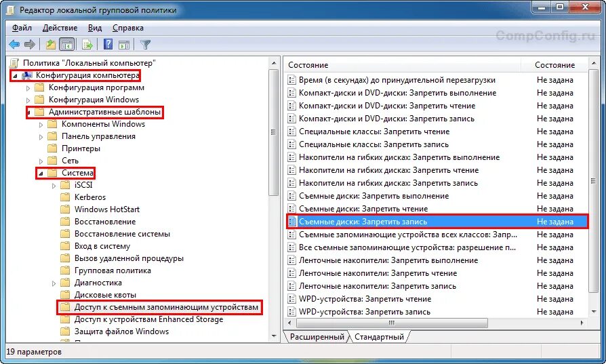Click the right Состояние column header

coord(554,65)
